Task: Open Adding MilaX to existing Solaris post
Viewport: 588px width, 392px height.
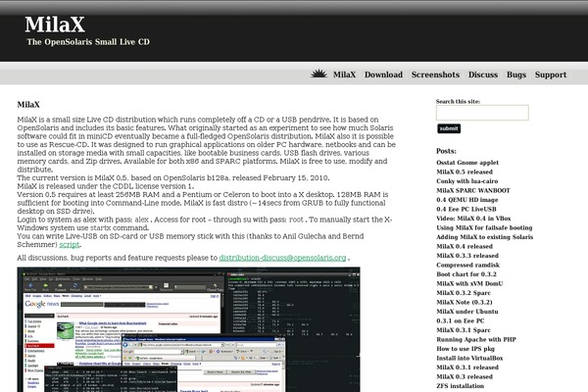Action: (x=484, y=237)
